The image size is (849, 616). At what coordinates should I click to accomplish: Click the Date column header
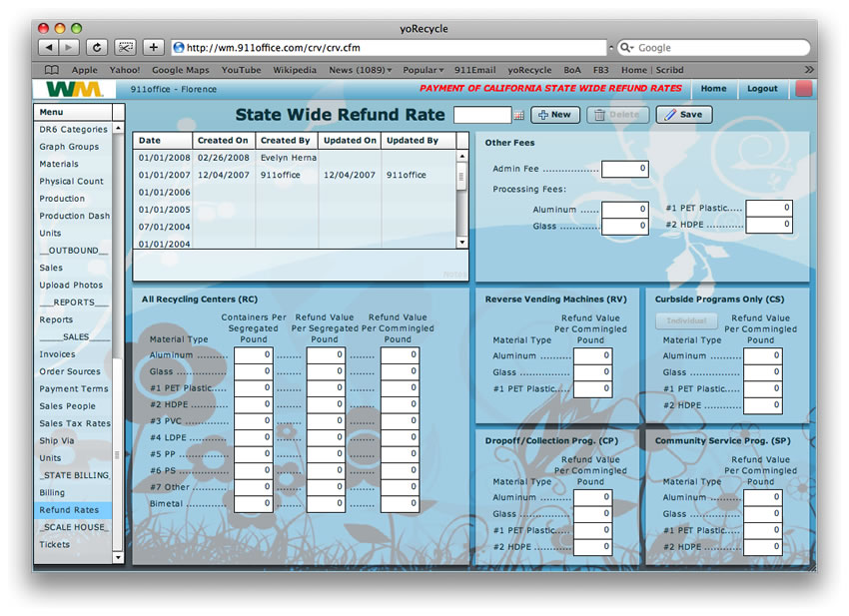[163, 140]
